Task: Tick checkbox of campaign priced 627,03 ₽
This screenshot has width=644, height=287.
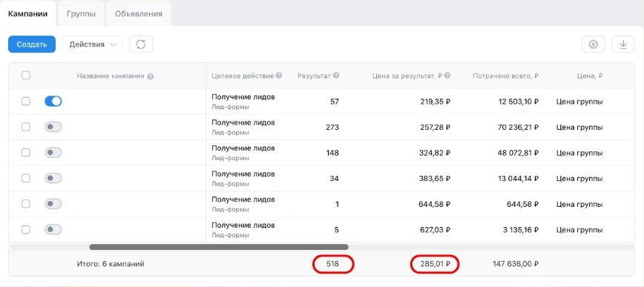Action: click(x=25, y=229)
